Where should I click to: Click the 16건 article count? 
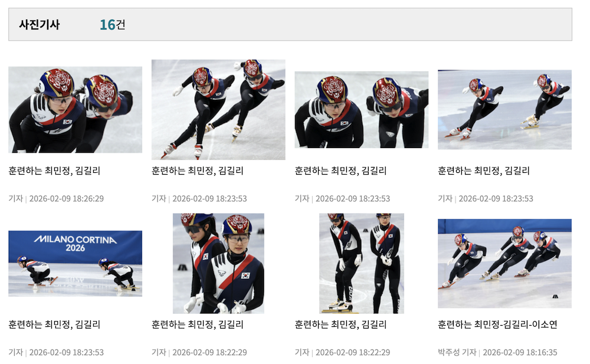[x=113, y=25]
